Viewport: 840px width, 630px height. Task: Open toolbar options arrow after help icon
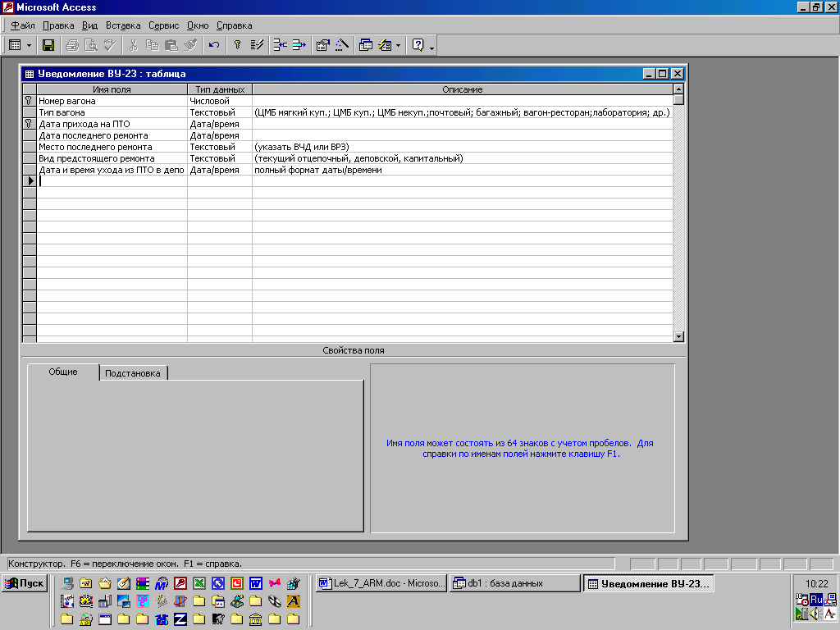(x=431, y=47)
